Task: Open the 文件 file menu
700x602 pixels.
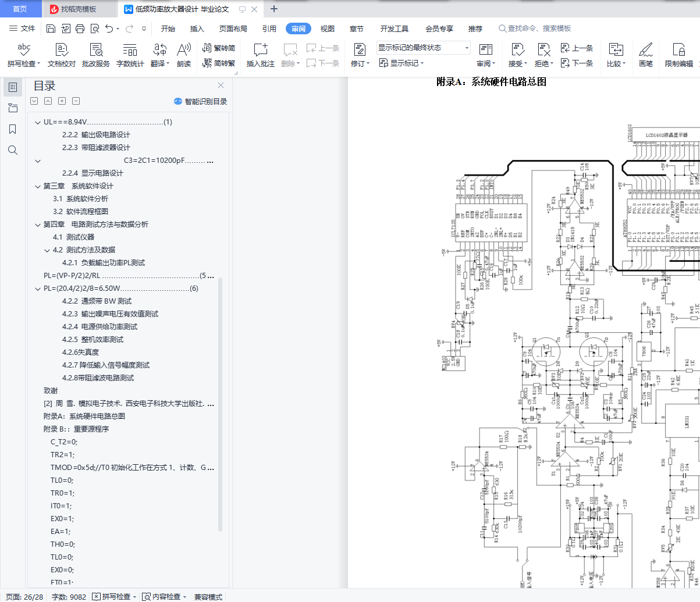Action: [22, 29]
